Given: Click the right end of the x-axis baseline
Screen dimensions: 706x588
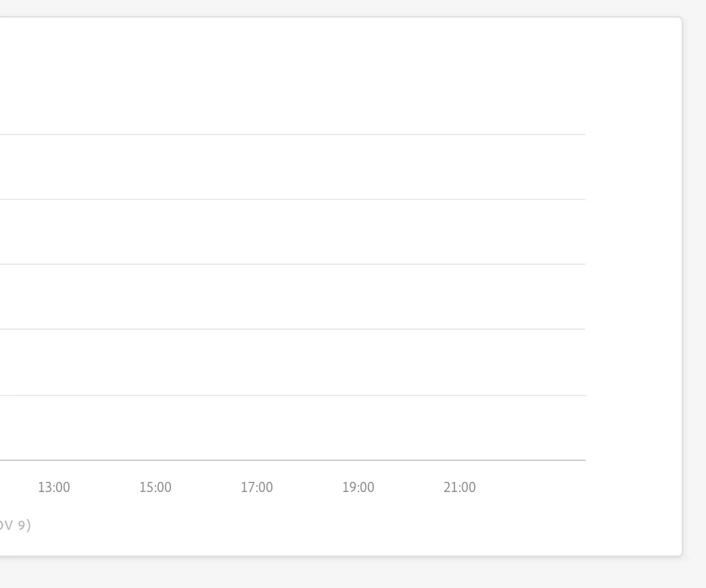Looking at the screenshot, I should point(583,460).
